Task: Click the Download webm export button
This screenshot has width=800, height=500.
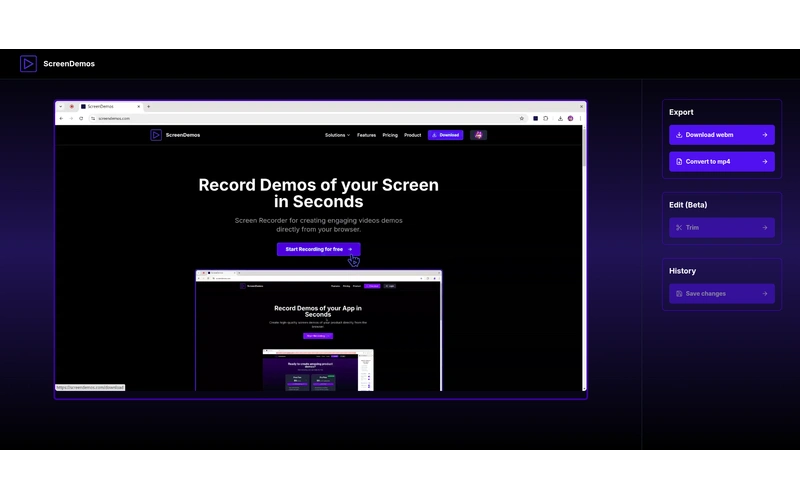Action: (721, 135)
